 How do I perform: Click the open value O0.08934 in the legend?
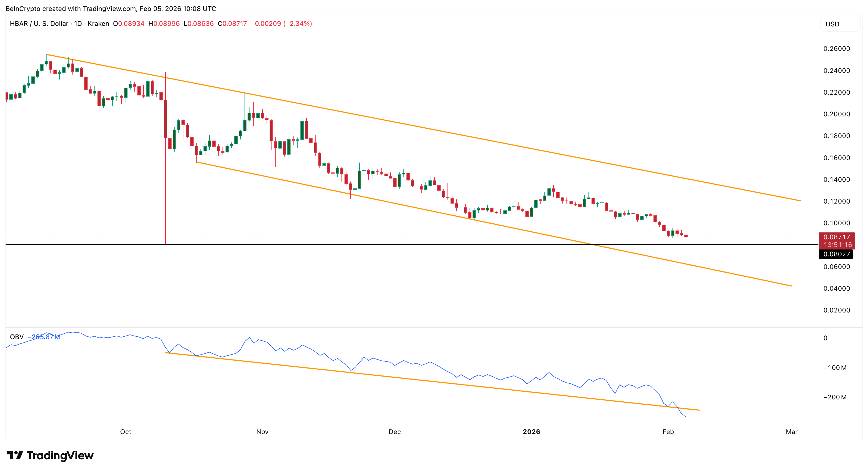click(129, 24)
